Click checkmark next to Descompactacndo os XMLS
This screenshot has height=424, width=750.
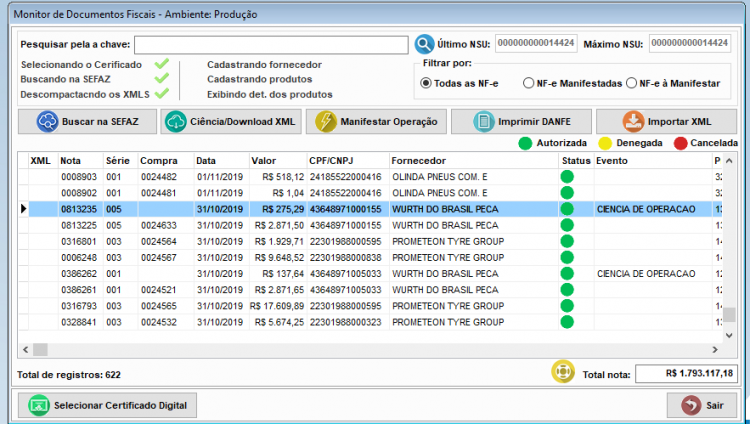pos(162,93)
